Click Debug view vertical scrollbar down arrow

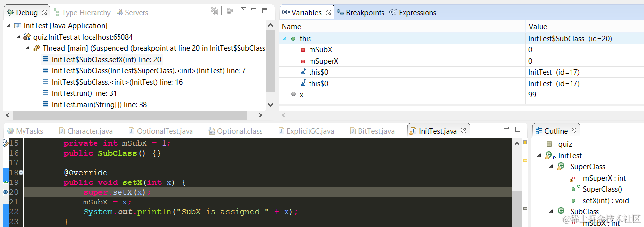[270, 105]
